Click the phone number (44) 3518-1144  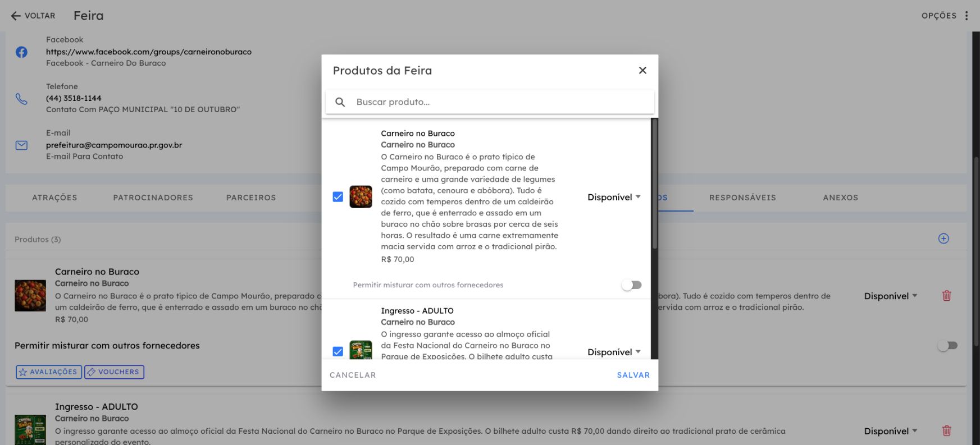74,98
